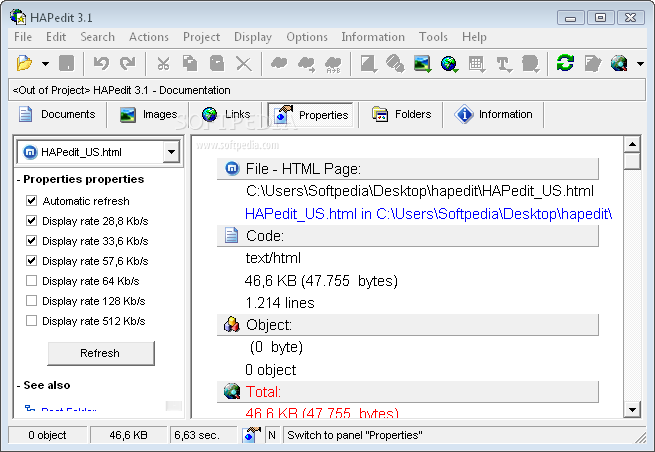Open the Information menu
Image resolution: width=655 pixels, height=452 pixels.
point(373,37)
